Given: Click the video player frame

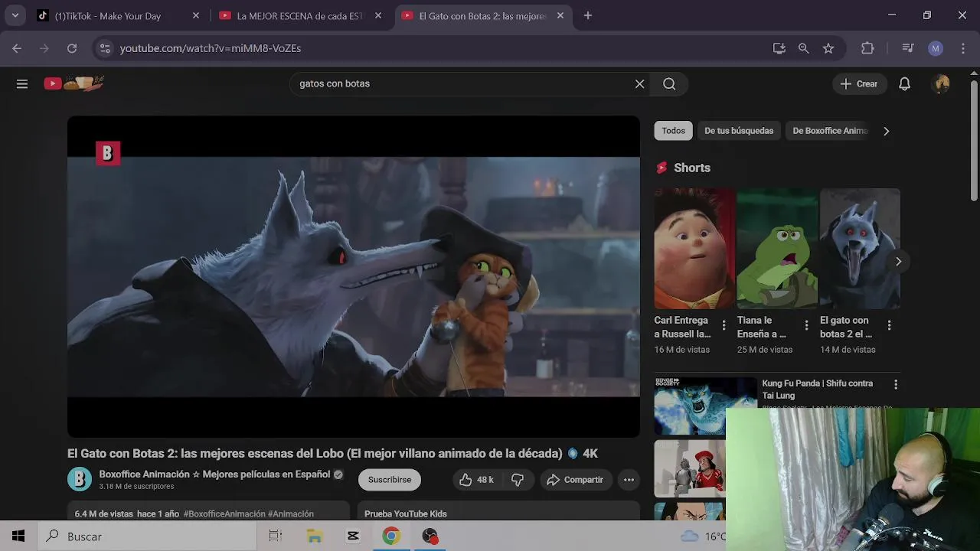Looking at the screenshot, I should click(x=354, y=276).
